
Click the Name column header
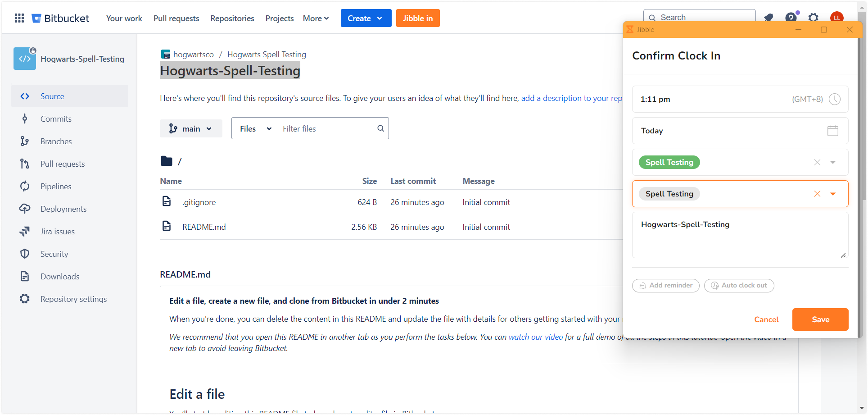pyautogui.click(x=171, y=181)
